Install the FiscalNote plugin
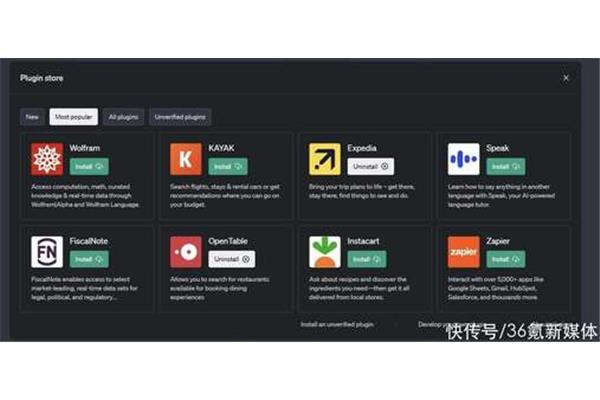 coord(89,259)
